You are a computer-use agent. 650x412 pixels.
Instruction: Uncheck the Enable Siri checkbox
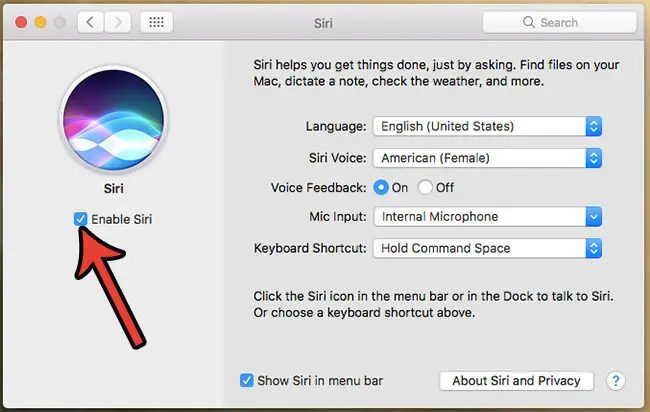[x=80, y=219]
